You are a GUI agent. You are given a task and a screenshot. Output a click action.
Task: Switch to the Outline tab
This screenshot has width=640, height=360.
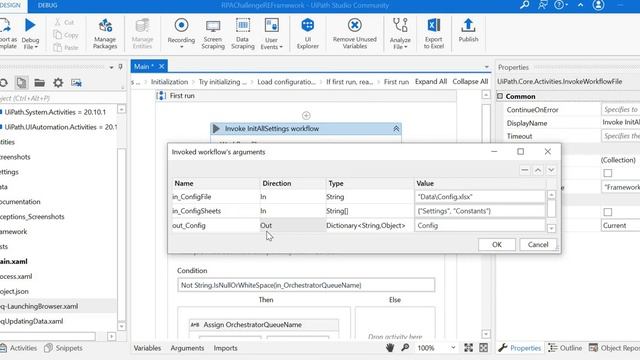565,348
